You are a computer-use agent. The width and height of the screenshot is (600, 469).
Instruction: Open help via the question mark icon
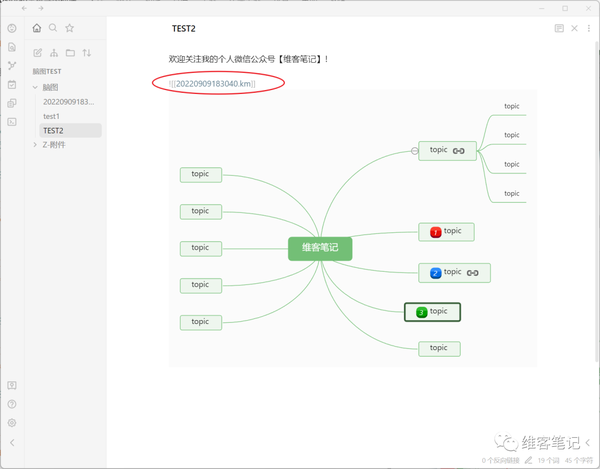pyautogui.click(x=12, y=404)
